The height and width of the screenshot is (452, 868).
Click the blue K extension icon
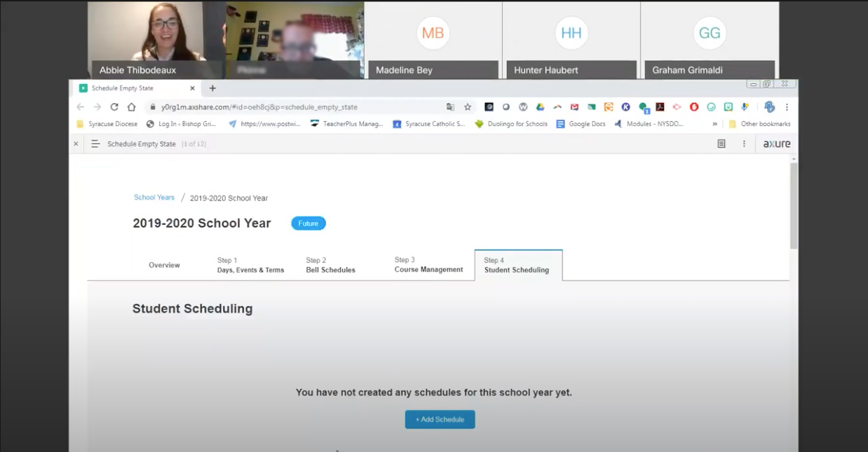tap(625, 107)
